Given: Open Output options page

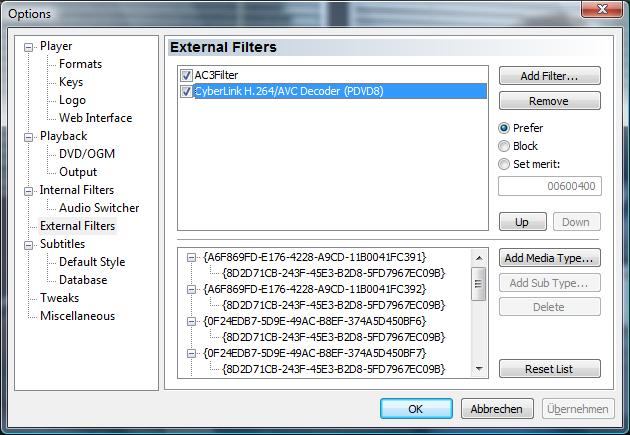Looking at the screenshot, I should point(78,172).
